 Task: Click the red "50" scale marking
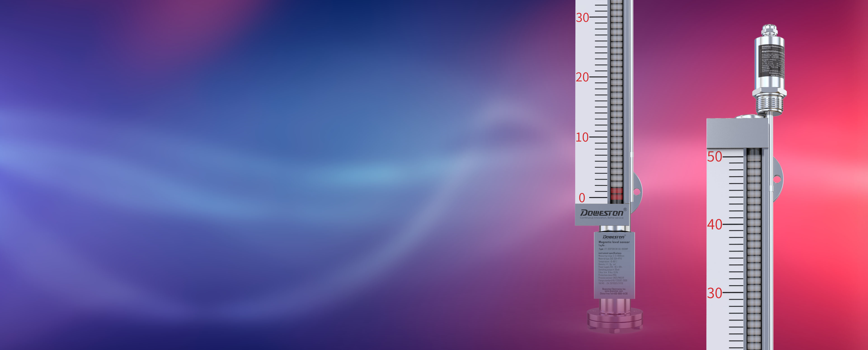[x=714, y=157]
